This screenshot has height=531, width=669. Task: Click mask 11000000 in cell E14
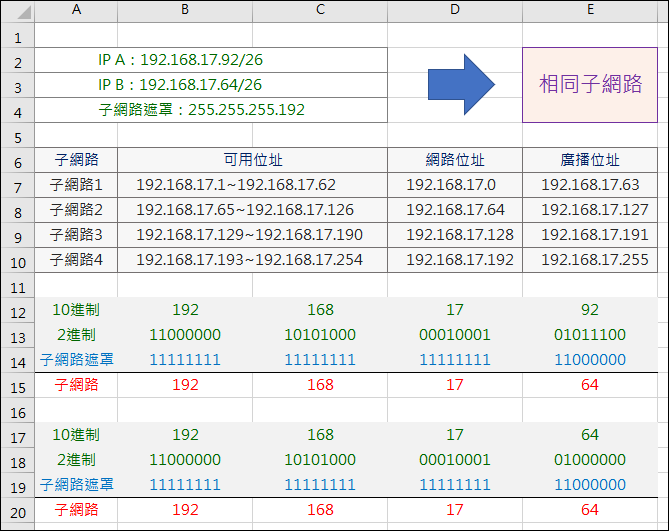(x=590, y=360)
